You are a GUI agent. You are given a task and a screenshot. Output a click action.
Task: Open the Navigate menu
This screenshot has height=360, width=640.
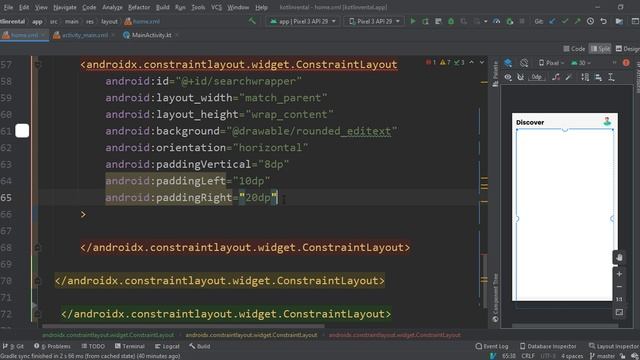[x=64, y=7]
